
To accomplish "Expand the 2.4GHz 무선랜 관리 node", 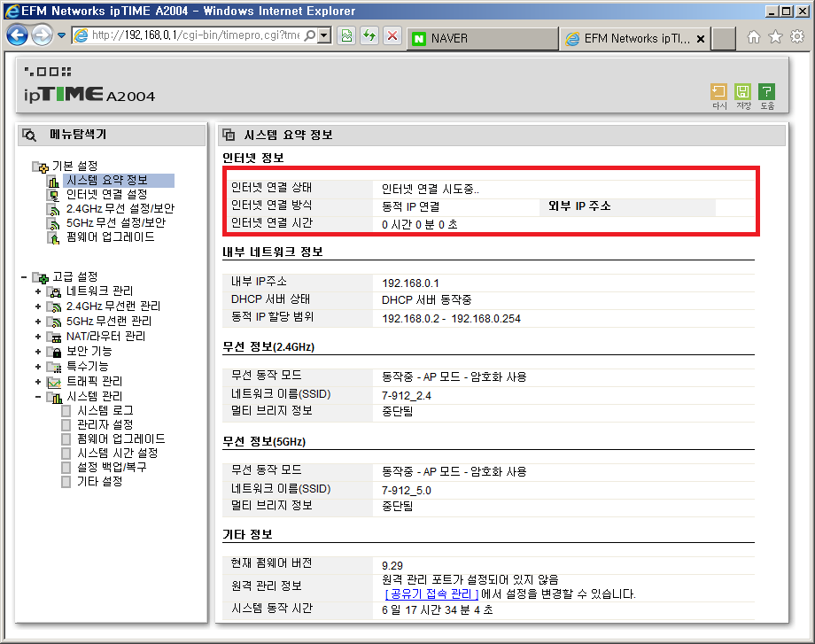I will [x=38, y=306].
